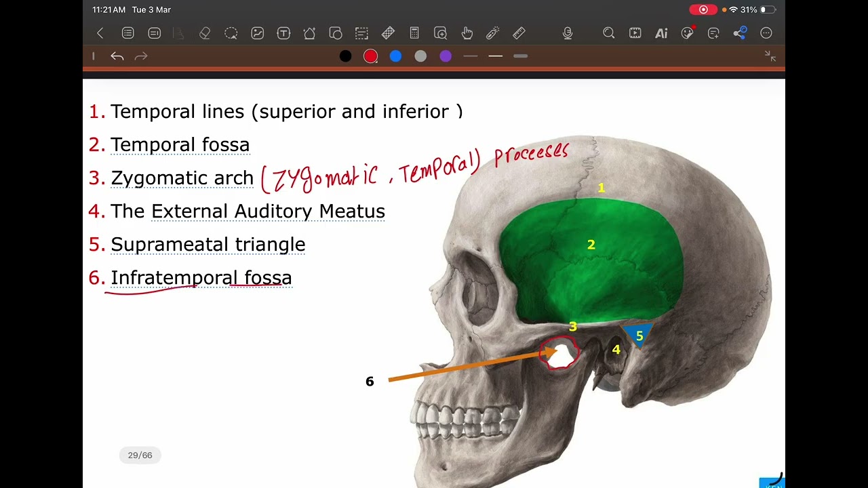
Task: Activate the zoom magnifier box tool
Action: coord(440,33)
